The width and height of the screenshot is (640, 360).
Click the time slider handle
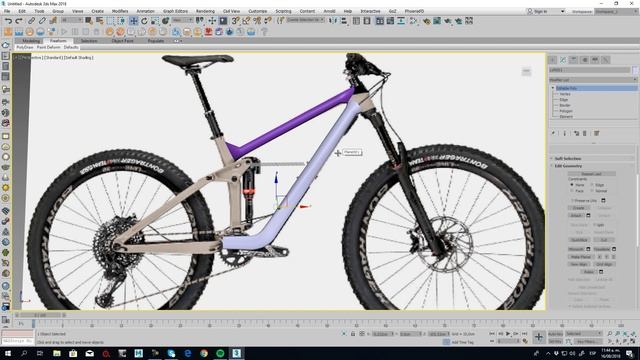40,315
